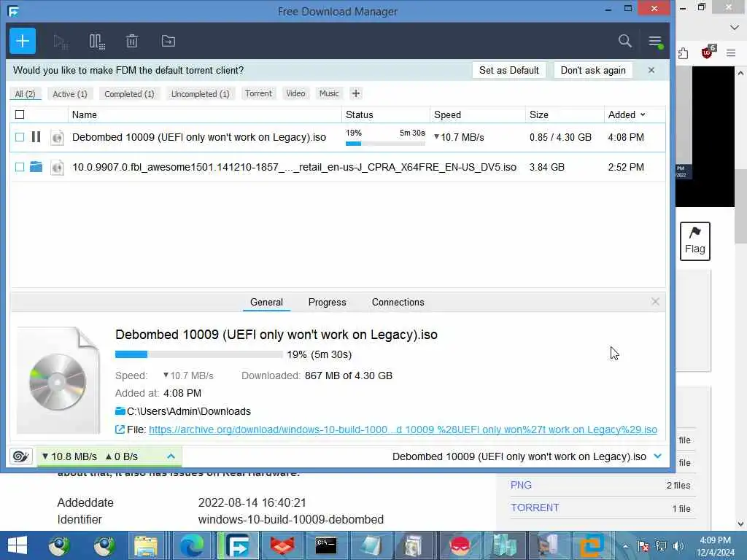Click the pause downloads toolbar icon
Viewport: 747px width, 560px height.
tap(97, 42)
